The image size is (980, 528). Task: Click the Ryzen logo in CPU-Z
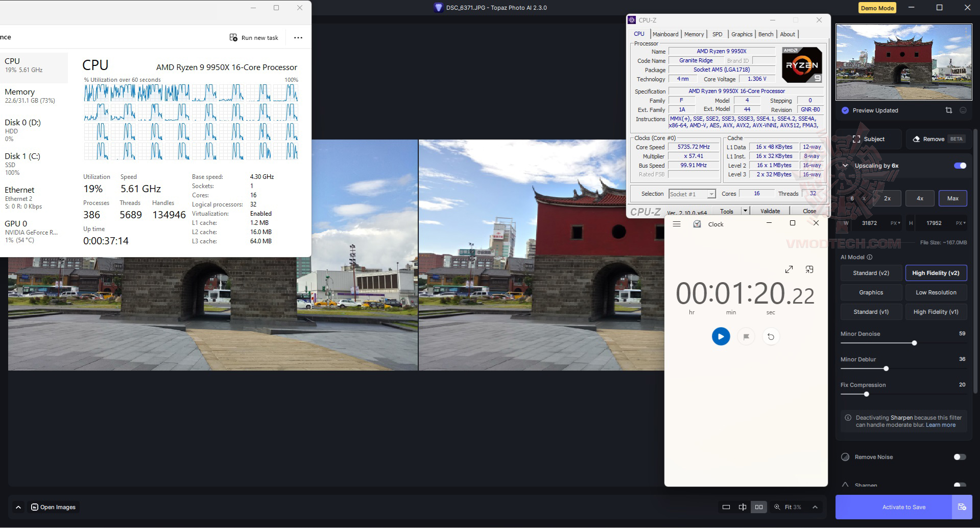point(802,64)
